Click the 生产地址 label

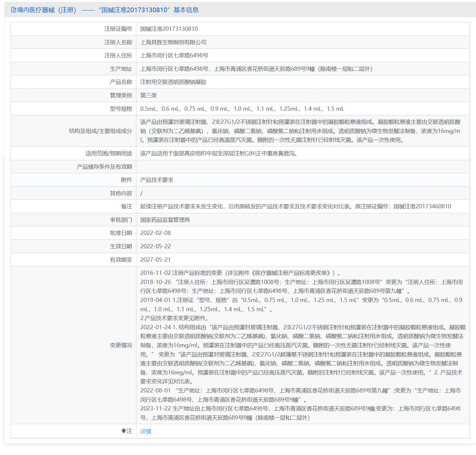click(121, 69)
